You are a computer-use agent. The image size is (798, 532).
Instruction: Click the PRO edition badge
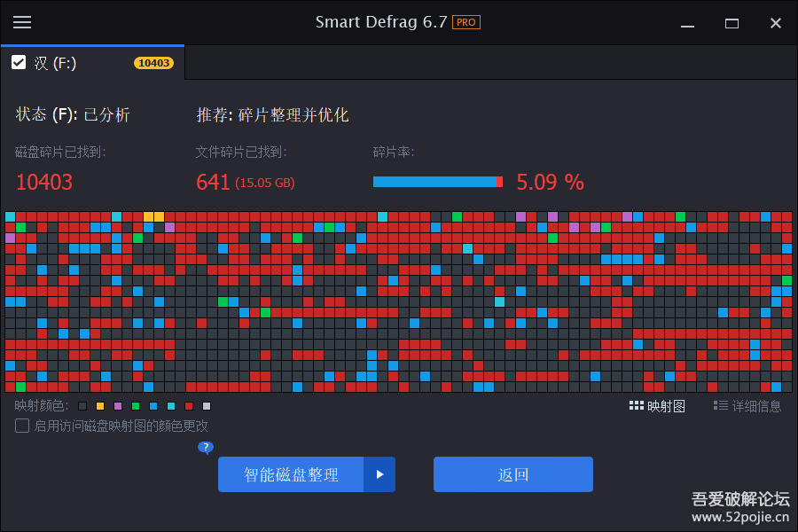466,22
